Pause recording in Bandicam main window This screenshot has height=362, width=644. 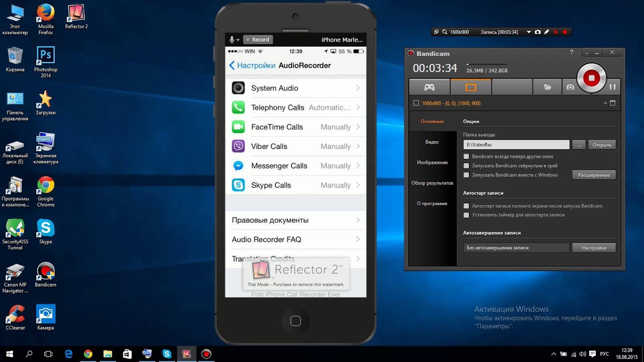pos(612,87)
